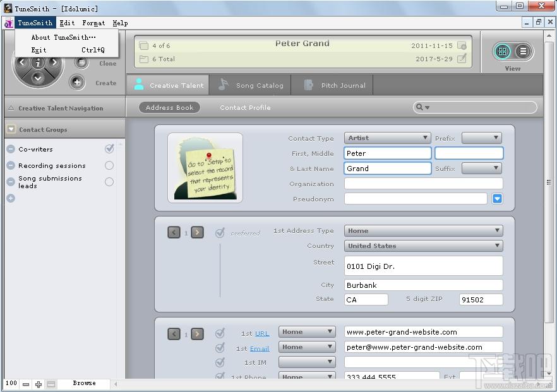Open the 1st Email type Home dropdown
Viewport: 557px width, 392px height.
coord(307,347)
